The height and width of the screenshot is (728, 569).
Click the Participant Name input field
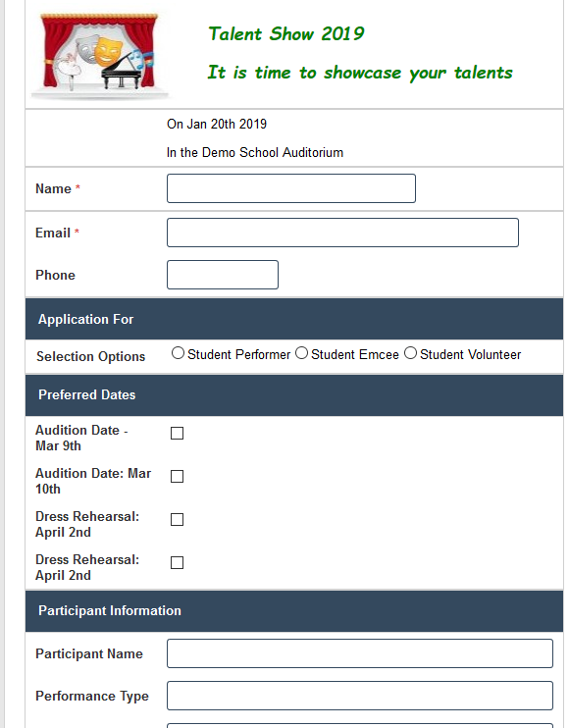click(360, 653)
